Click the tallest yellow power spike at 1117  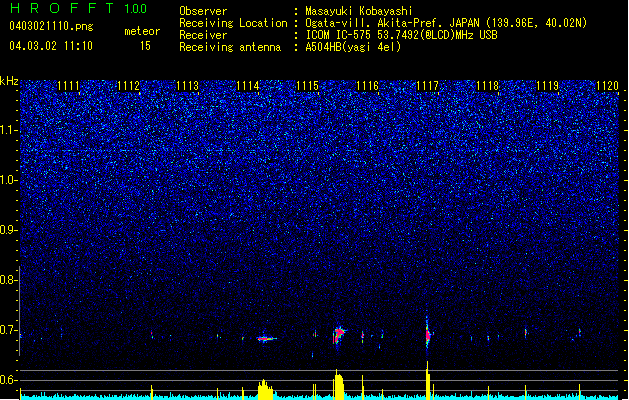click(428, 381)
